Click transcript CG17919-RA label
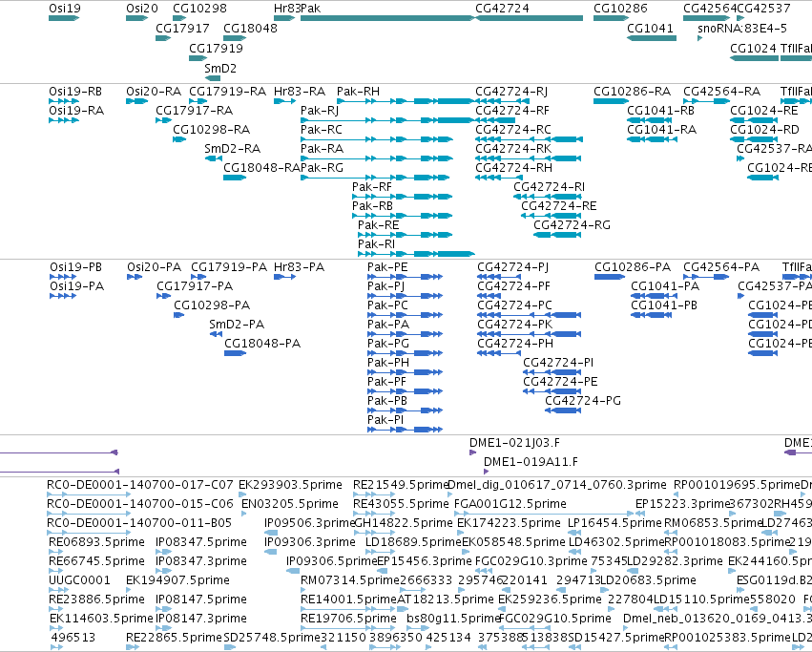The image size is (812, 652). 227,92
